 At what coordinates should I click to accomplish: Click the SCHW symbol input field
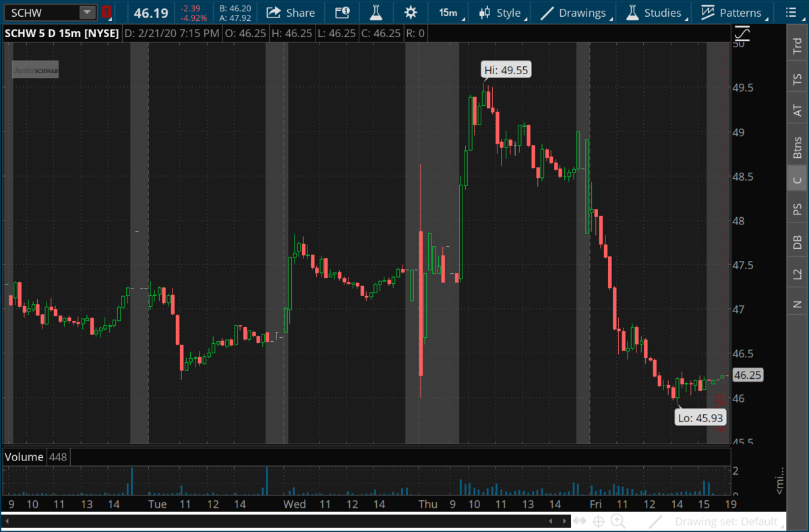(x=42, y=12)
